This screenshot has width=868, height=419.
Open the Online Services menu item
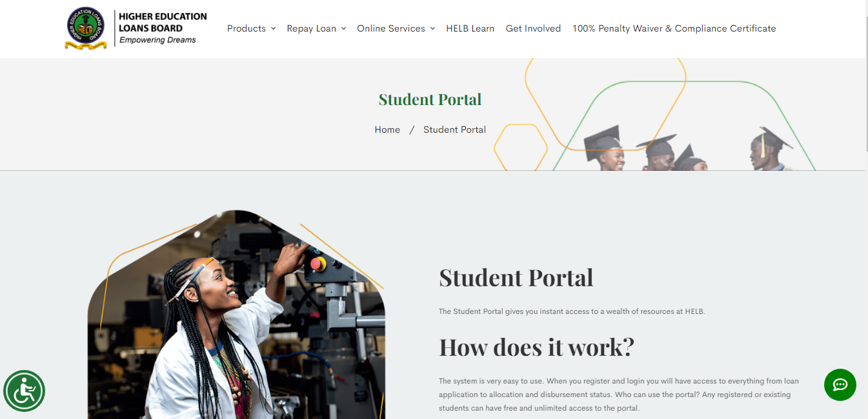[x=391, y=28]
